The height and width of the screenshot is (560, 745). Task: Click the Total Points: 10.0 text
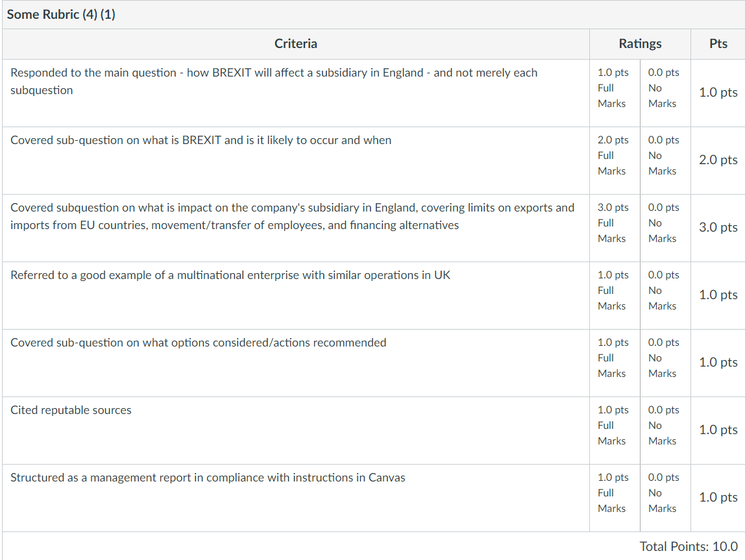tap(689, 546)
